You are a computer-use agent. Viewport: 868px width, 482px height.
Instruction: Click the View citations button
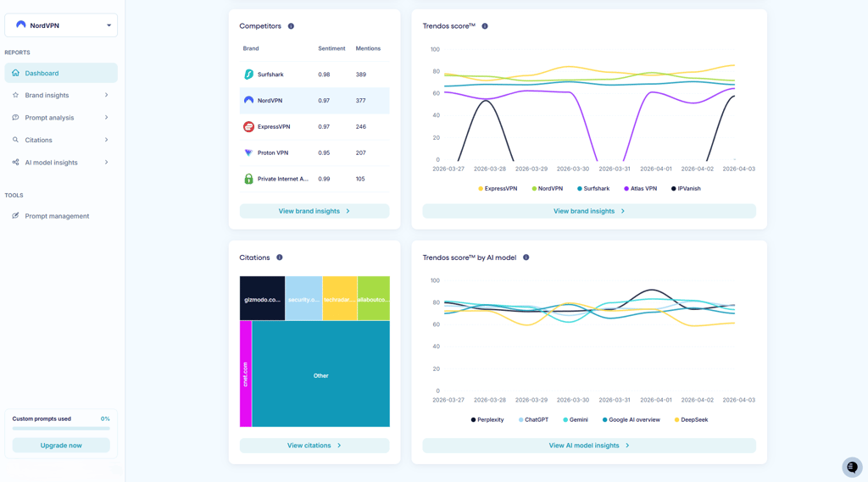314,446
